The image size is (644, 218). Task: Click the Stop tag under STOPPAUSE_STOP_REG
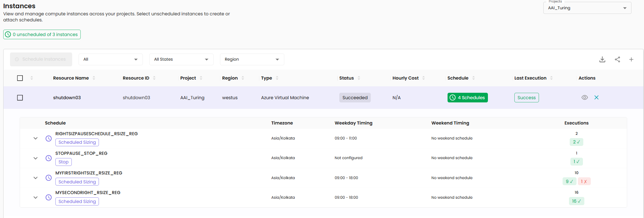click(64, 162)
